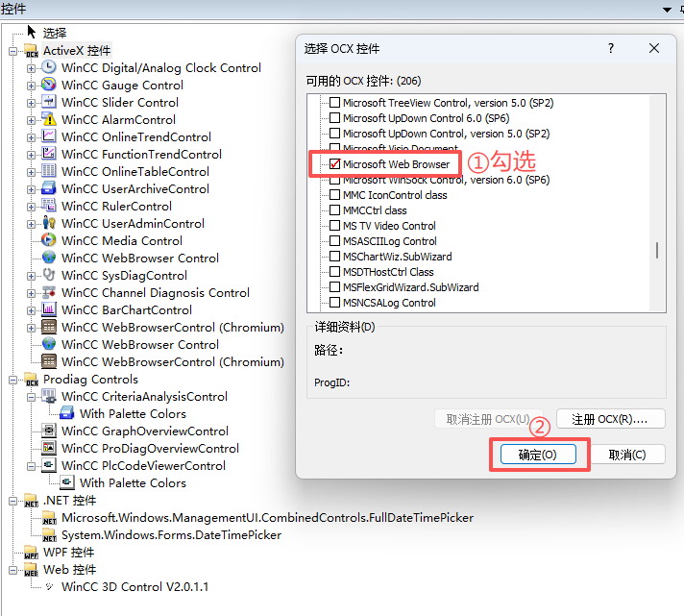Image resolution: width=684 pixels, height=616 pixels.
Task: Click the 取消注册 OCX(U) button
Action: point(488,419)
